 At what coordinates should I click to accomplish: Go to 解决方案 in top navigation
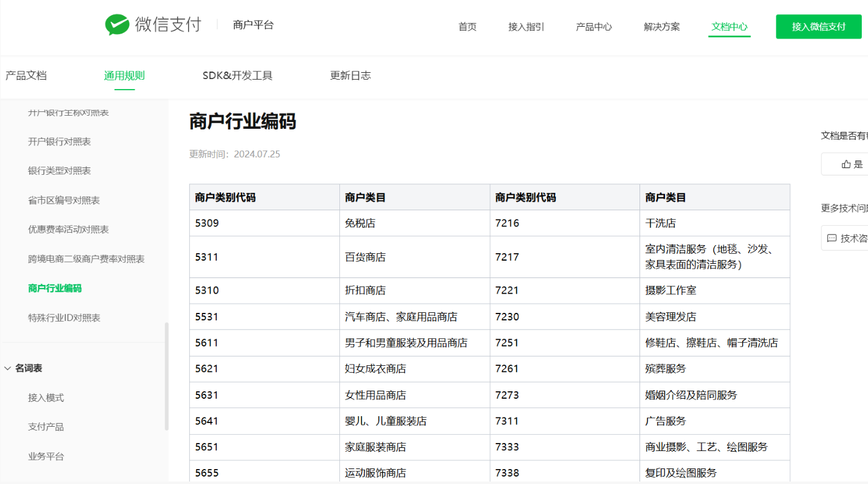(661, 27)
